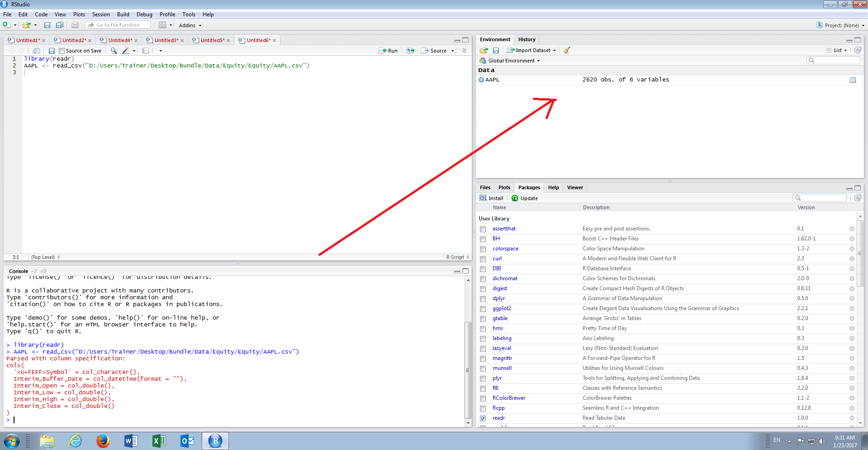This screenshot has height=450, width=868.
Task: Click the editor save icon beside Source on Save
Action: pos(52,51)
